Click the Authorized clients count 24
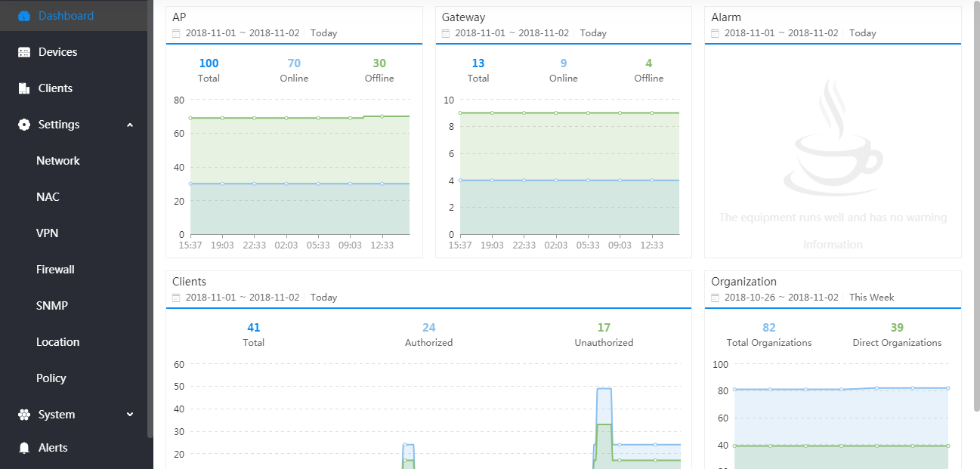 pos(429,328)
